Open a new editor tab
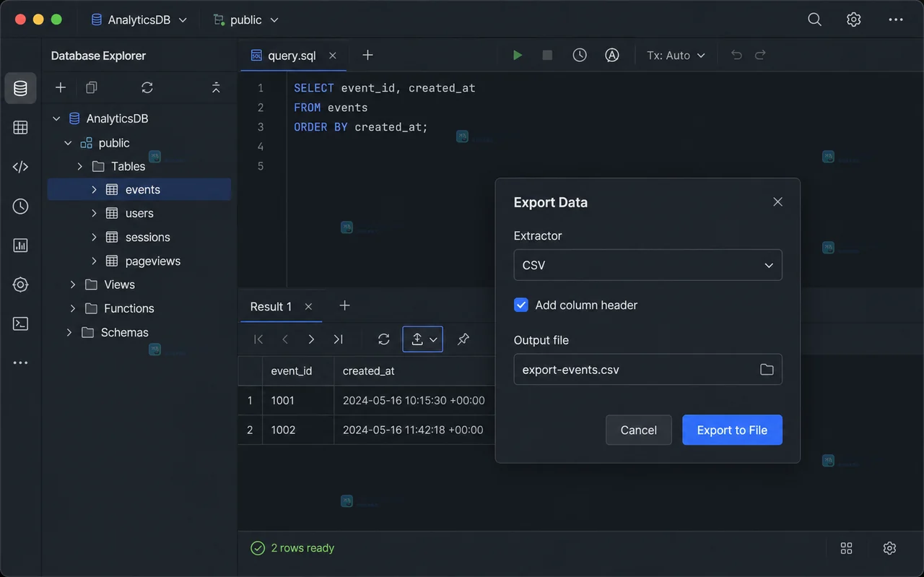 click(367, 55)
